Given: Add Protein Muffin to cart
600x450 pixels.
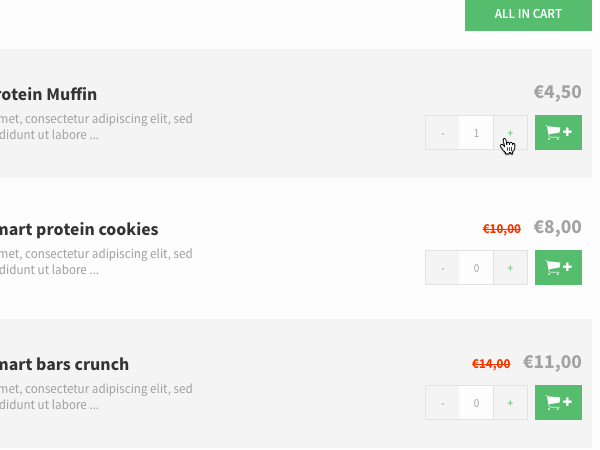Looking at the screenshot, I should [x=558, y=133].
